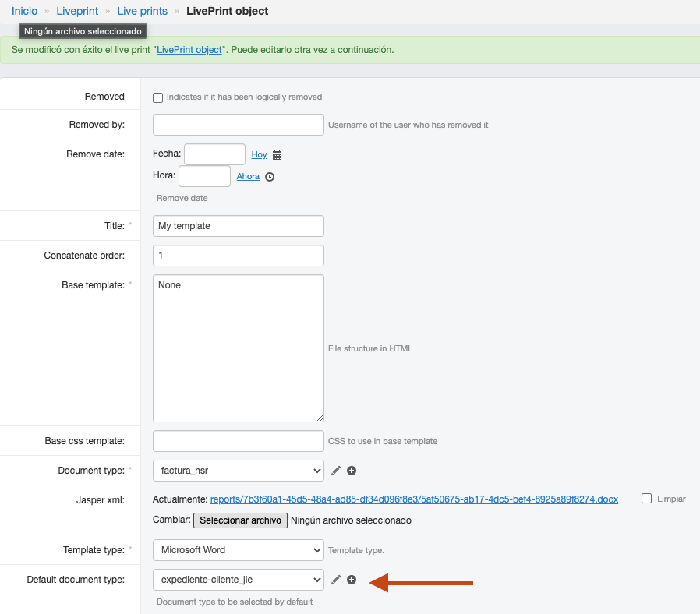Image resolution: width=700 pixels, height=614 pixels.
Task: Open the current Jasper xml docx link
Action: (414, 499)
